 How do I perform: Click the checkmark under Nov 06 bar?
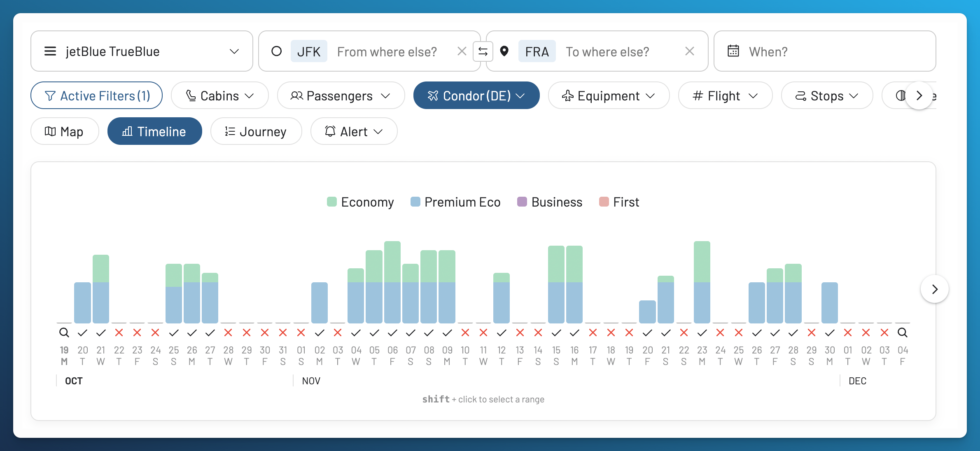(392, 332)
